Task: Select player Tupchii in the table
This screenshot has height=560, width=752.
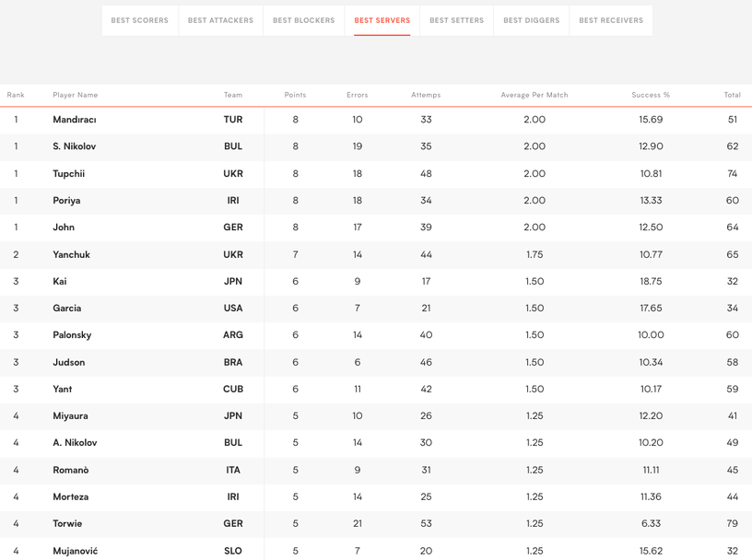Action: point(69,173)
